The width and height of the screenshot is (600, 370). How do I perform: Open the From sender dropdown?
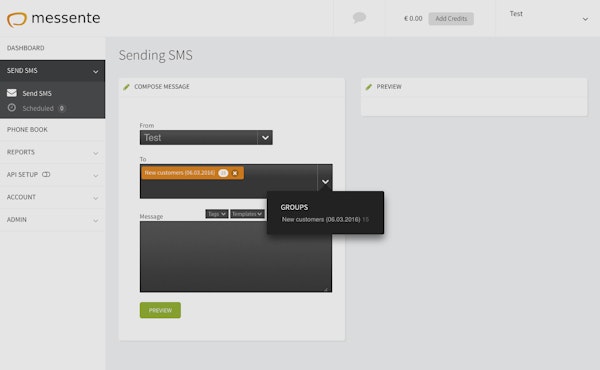[x=206, y=137]
